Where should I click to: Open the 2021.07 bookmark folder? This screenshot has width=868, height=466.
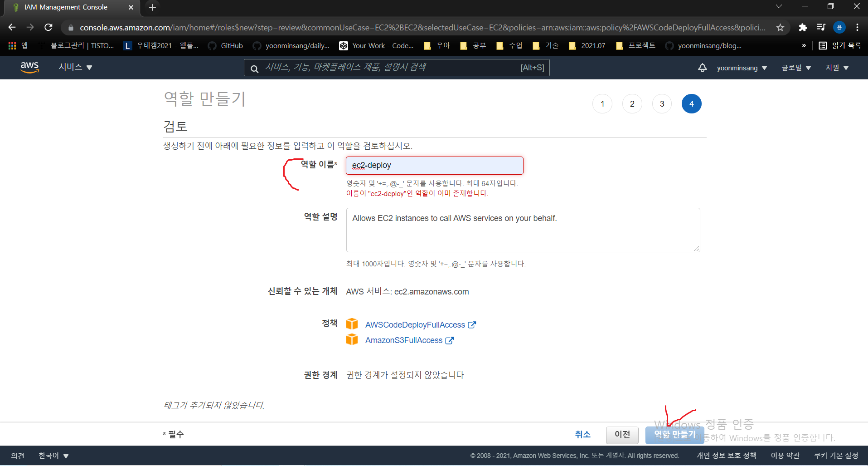(x=587, y=46)
